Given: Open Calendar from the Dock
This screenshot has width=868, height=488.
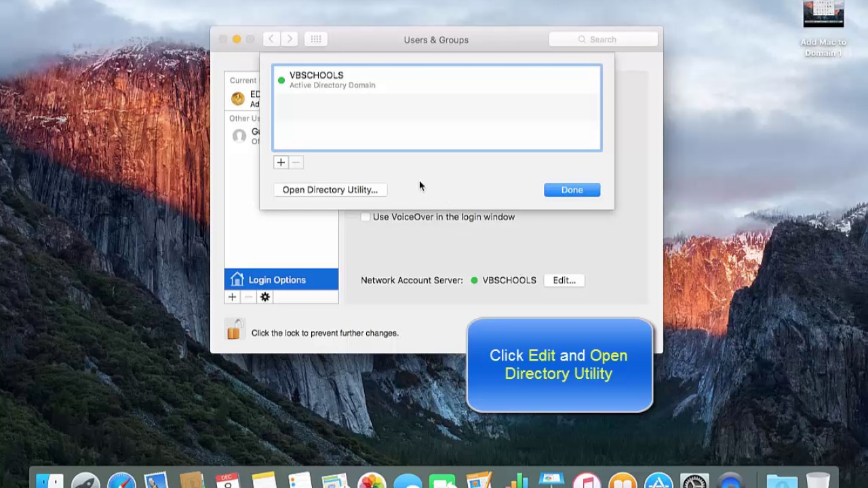Looking at the screenshot, I should (228, 481).
